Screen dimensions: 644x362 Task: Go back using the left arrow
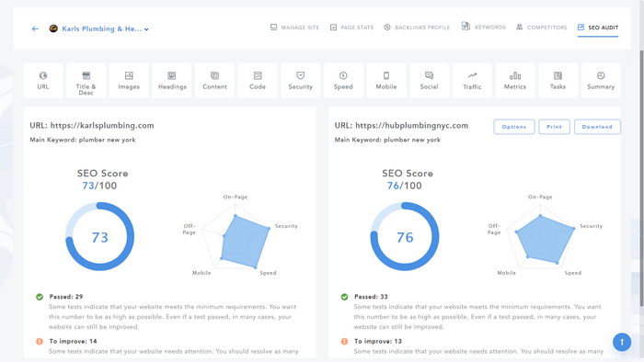click(x=35, y=28)
